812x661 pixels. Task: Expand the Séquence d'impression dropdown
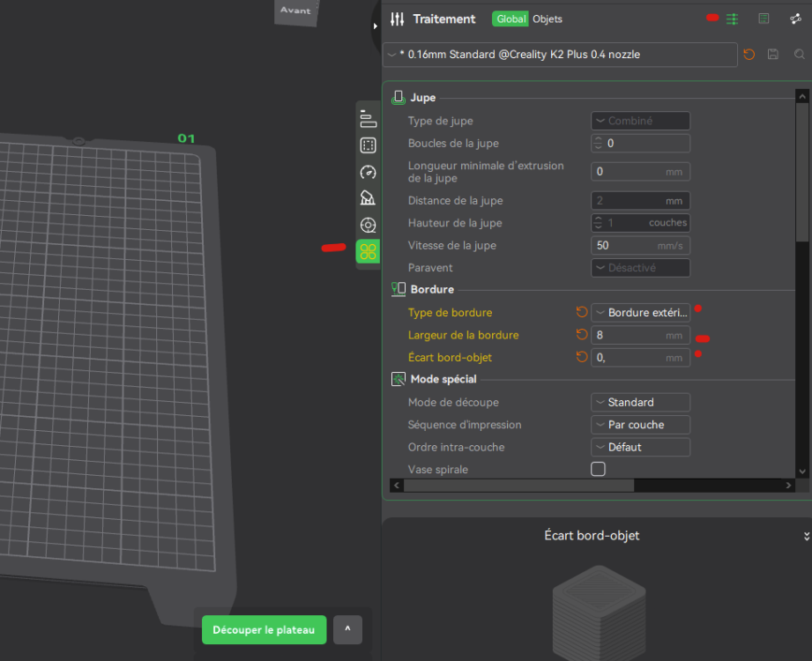(640, 425)
